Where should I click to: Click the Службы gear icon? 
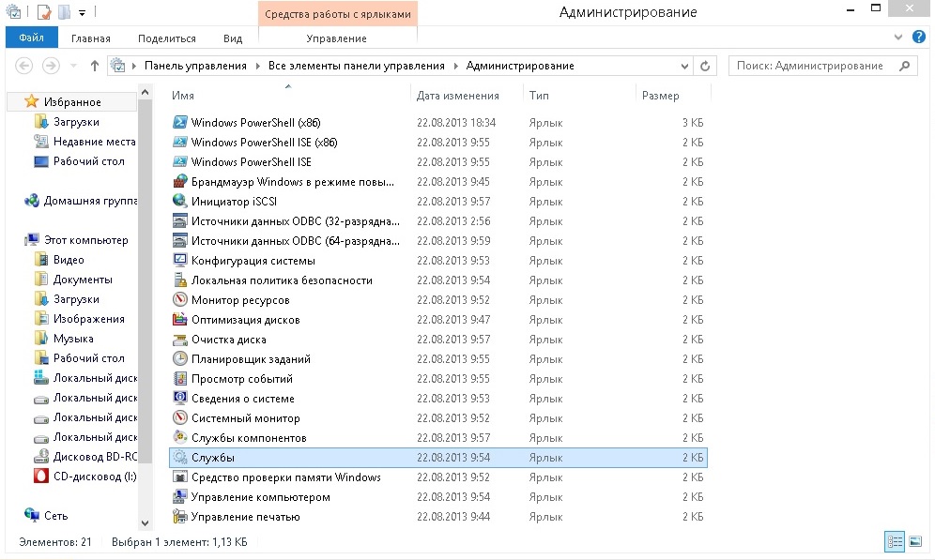(x=179, y=457)
